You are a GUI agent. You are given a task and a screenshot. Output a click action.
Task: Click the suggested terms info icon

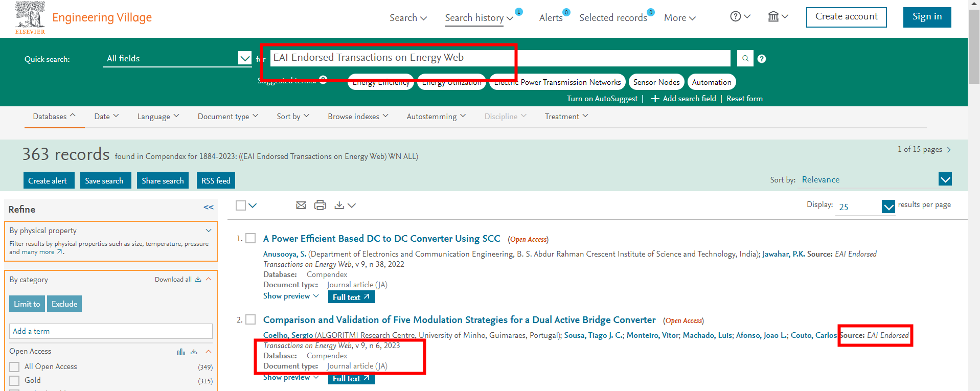pyautogui.click(x=323, y=79)
